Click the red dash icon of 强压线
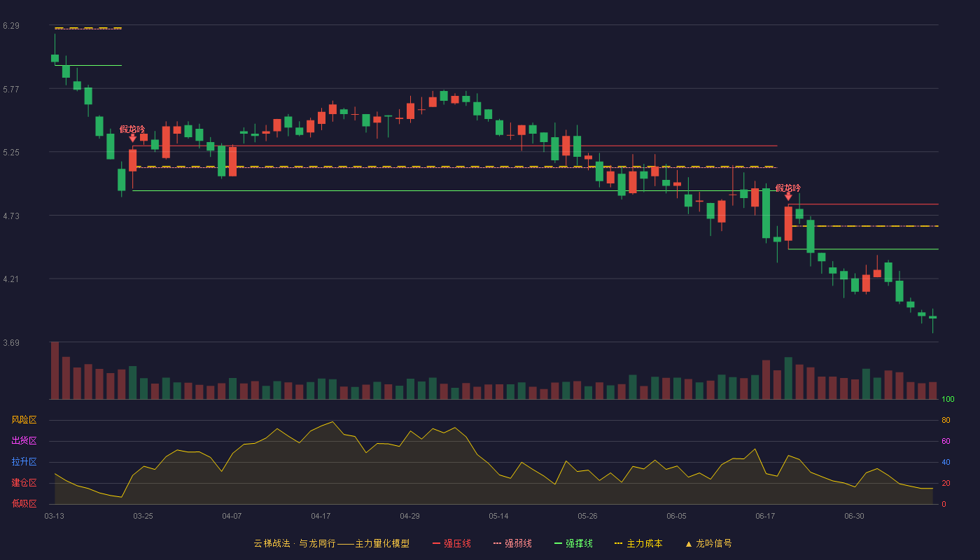 [x=437, y=543]
